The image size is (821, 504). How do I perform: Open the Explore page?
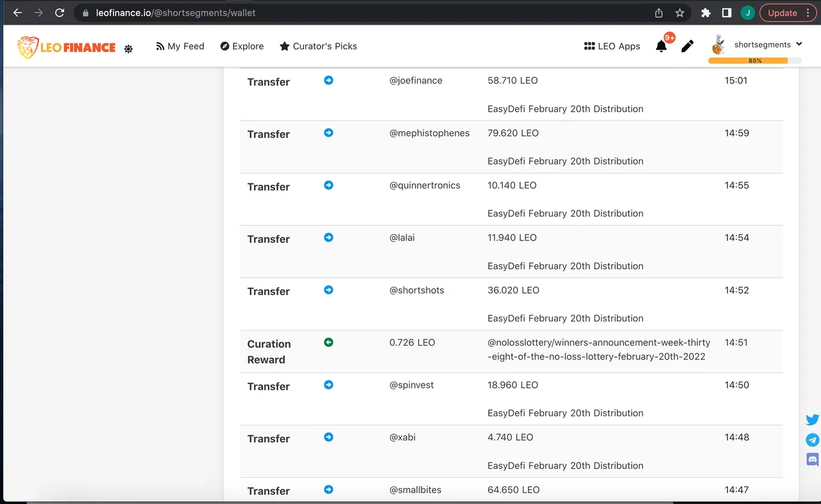click(242, 46)
